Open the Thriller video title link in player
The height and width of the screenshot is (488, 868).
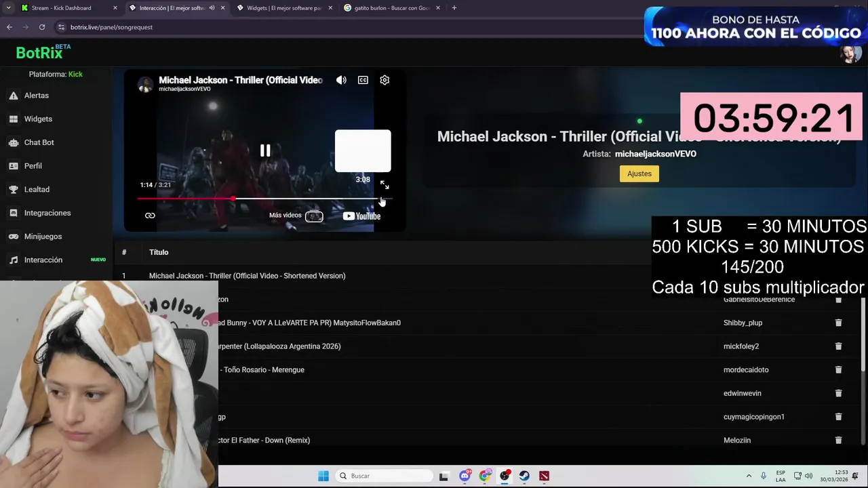pyautogui.click(x=240, y=80)
